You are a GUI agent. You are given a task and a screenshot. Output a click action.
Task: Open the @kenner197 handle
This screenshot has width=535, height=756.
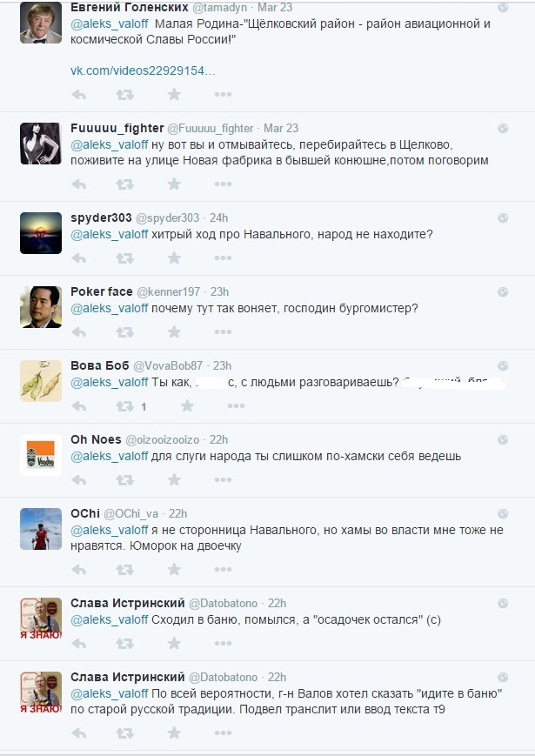point(168,292)
